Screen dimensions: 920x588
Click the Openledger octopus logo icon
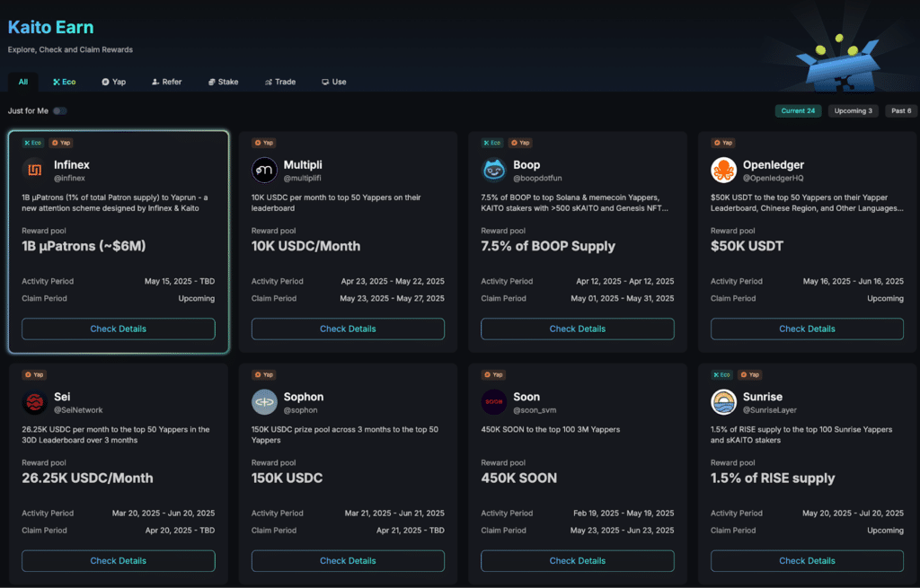723,170
